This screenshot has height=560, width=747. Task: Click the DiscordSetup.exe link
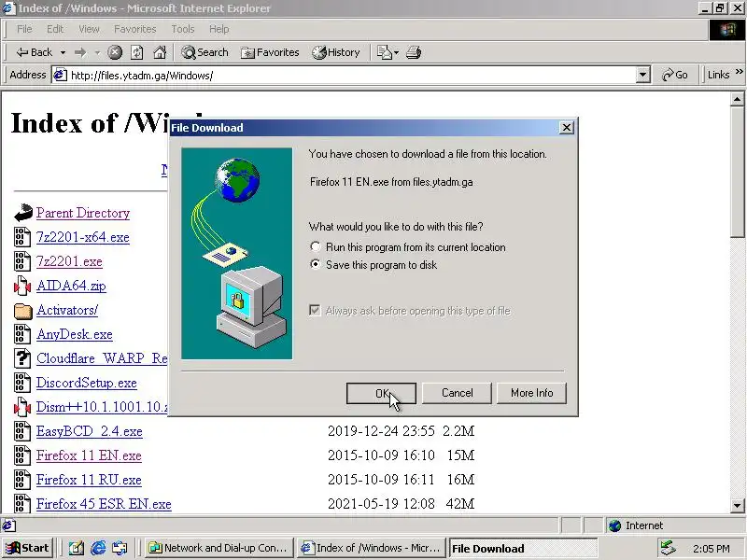pos(87,383)
